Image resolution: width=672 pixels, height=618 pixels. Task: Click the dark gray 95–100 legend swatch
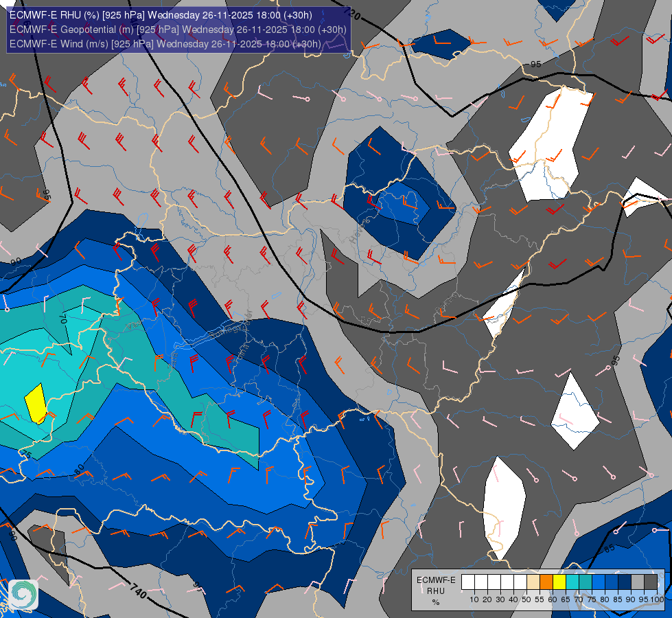click(x=651, y=582)
